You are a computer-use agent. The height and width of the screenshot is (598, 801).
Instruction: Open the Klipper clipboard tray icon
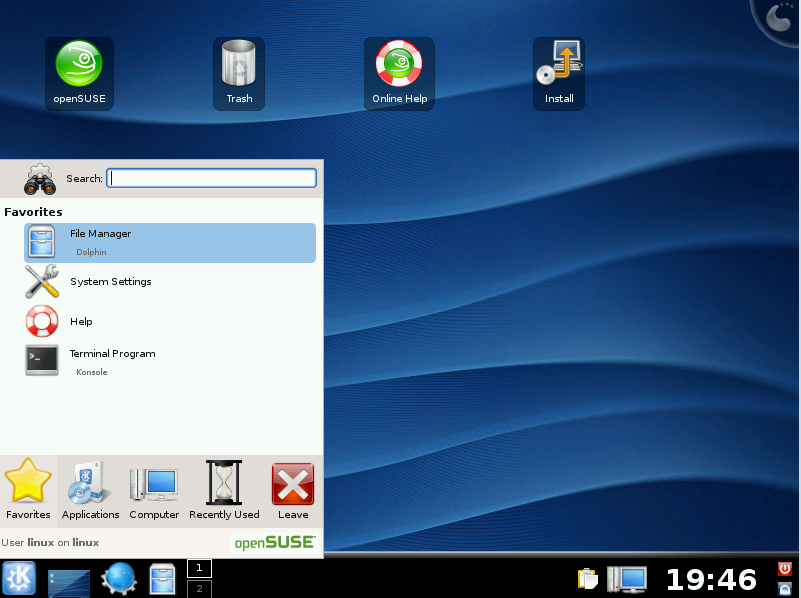click(x=587, y=579)
